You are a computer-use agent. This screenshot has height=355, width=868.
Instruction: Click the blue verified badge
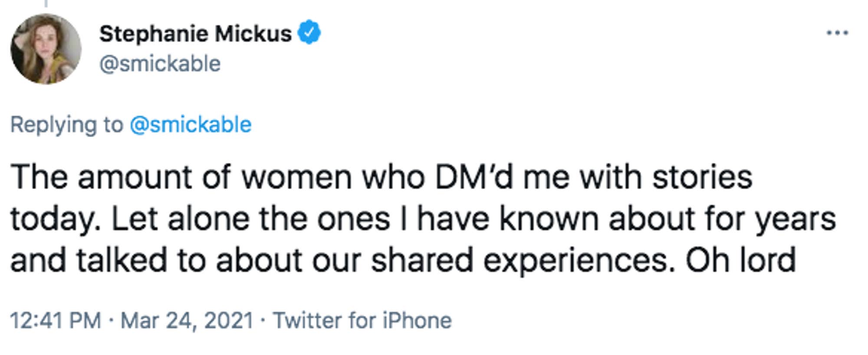point(309,32)
